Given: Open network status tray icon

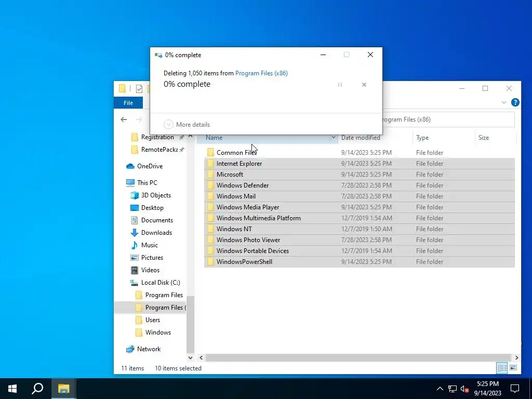Looking at the screenshot, I should pyautogui.click(x=453, y=389).
